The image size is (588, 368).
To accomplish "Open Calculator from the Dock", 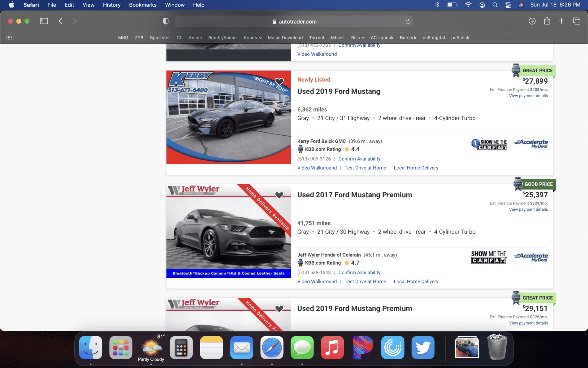I will (181, 347).
